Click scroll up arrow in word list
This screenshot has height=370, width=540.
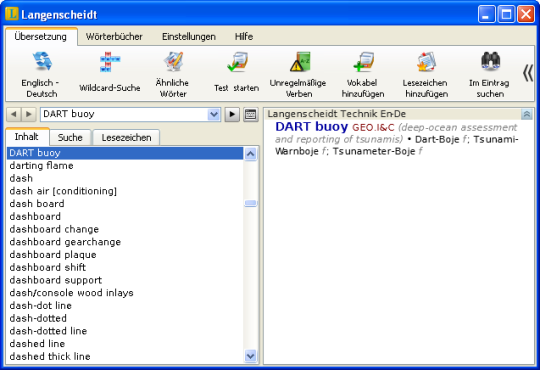click(x=250, y=154)
